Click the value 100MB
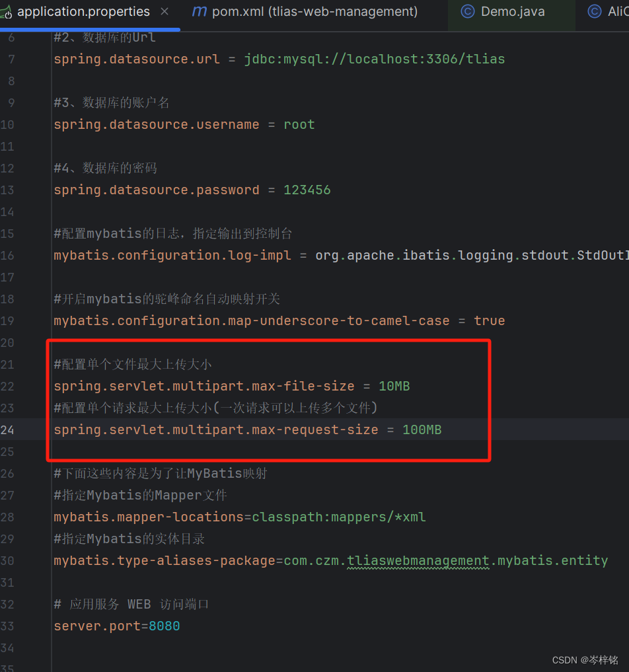The width and height of the screenshot is (629, 672). coord(422,430)
